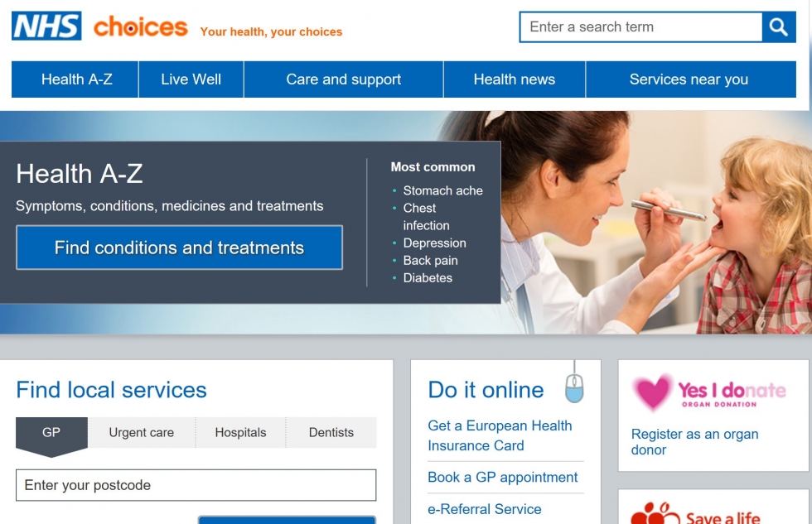The image size is (812, 524).
Task: Click the search magnifier icon button
Action: [x=779, y=26]
